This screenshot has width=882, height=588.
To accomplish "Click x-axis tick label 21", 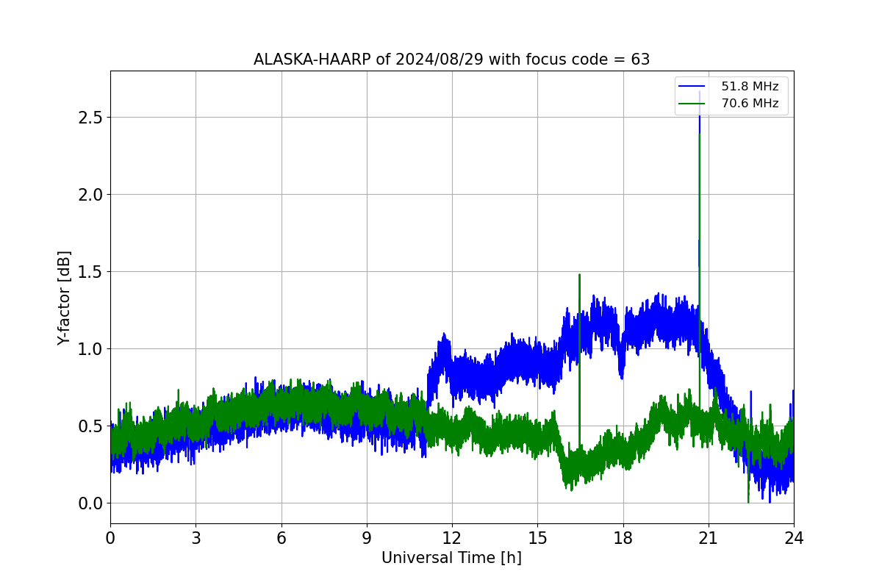I will (709, 538).
